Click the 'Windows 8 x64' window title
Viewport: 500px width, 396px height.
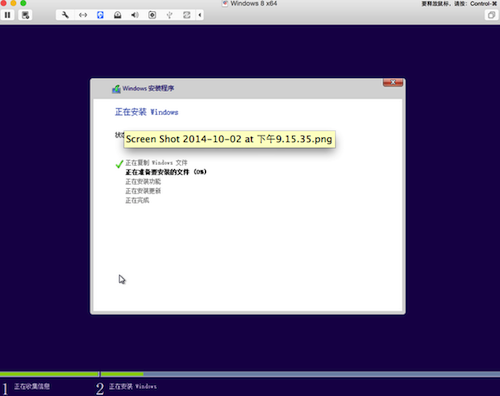[254, 3]
